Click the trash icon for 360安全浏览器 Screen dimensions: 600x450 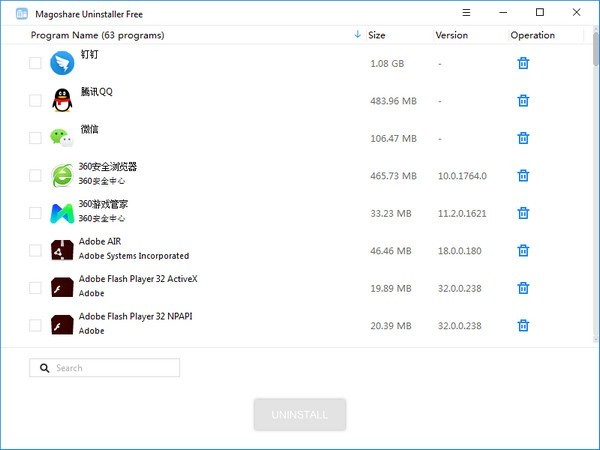(x=523, y=176)
